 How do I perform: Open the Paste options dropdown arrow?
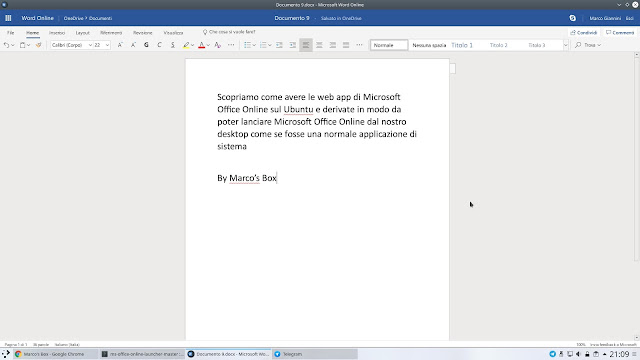coord(29,45)
